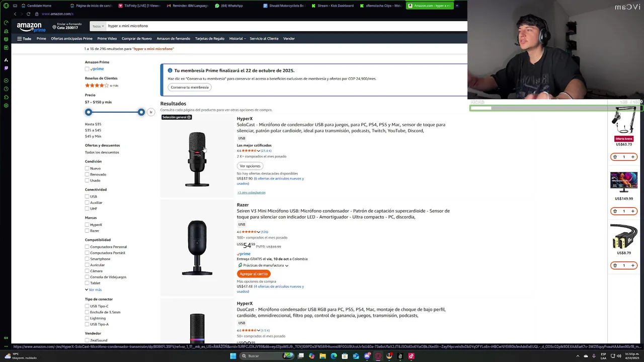The height and width of the screenshot is (362, 644).
Task: Increase quantity of the US$63.73 cart item
Action: click(x=633, y=157)
